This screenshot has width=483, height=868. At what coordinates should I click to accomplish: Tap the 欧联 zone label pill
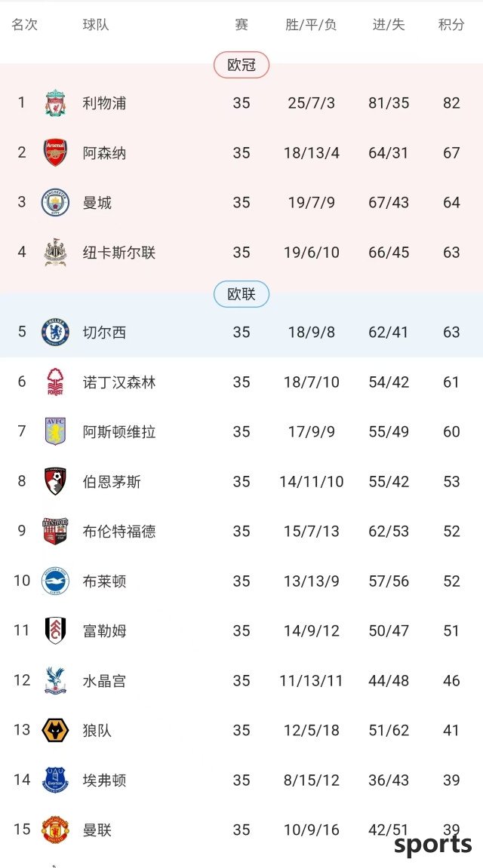point(241,295)
